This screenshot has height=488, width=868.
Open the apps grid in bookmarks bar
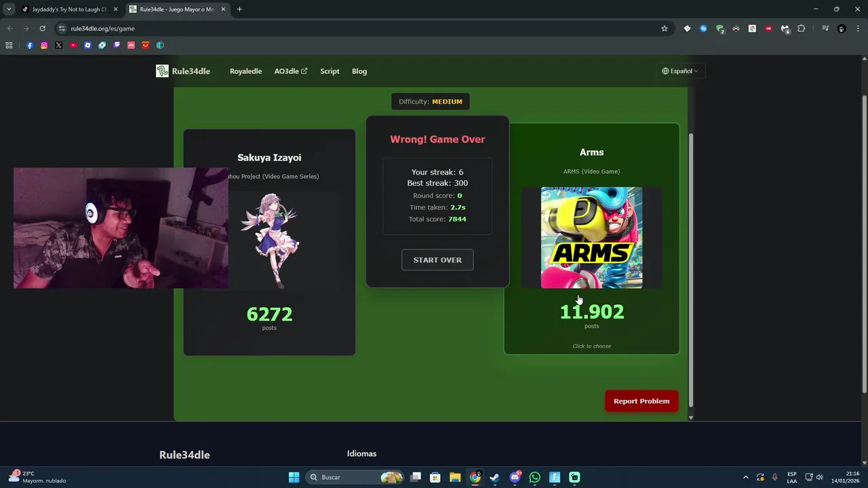[x=9, y=45]
